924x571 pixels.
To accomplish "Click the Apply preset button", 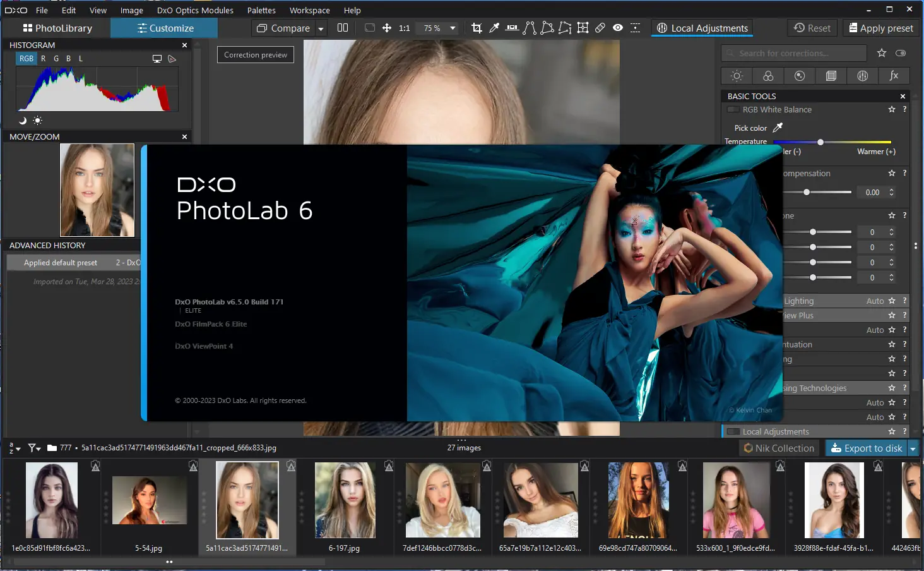I will tap(880, 28).
